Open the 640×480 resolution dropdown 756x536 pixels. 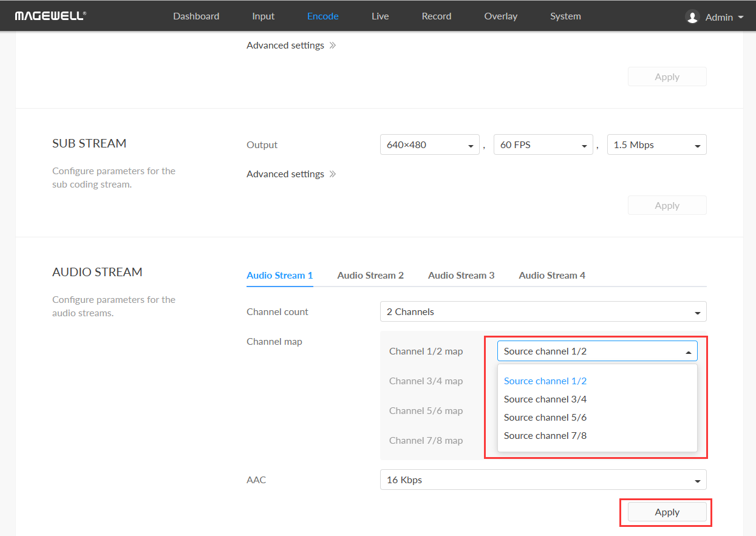coord(430,145)
